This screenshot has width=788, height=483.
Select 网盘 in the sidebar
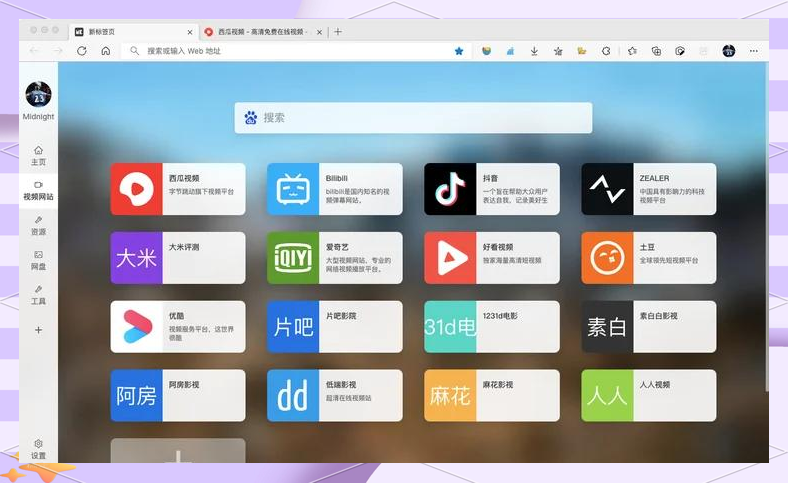coord(38,260)
